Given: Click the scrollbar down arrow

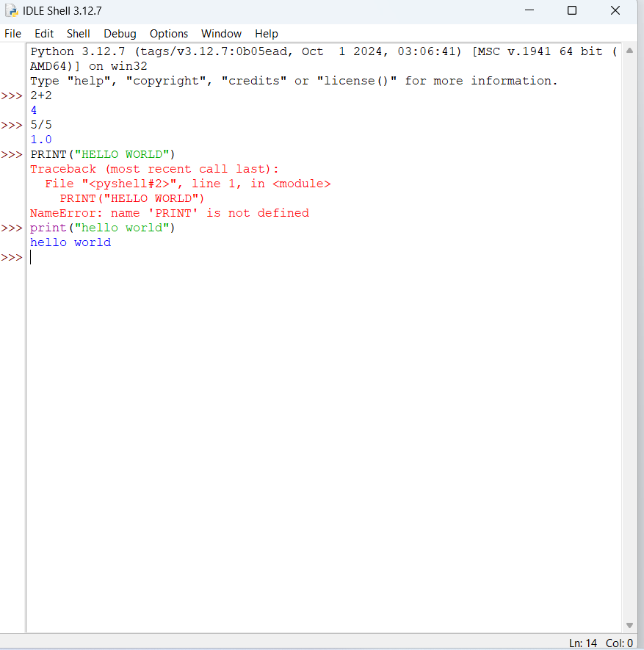Looking at the screenshot, I should 629,625.
